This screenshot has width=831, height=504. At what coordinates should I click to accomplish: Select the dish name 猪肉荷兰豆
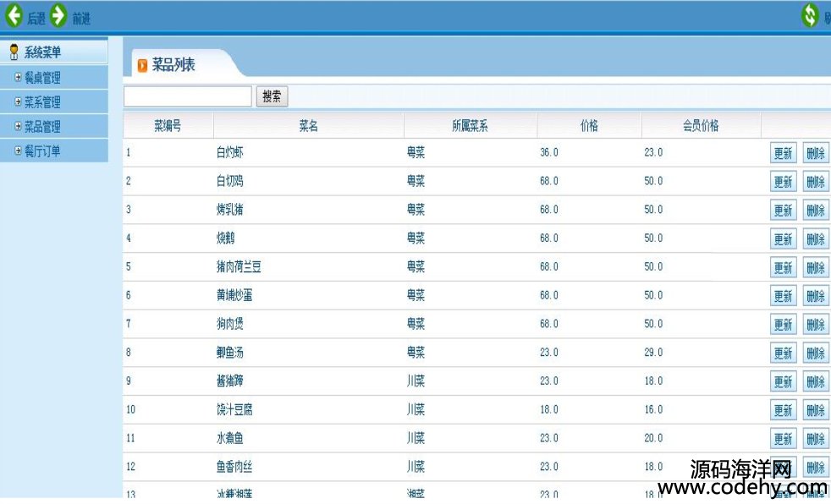239,267
